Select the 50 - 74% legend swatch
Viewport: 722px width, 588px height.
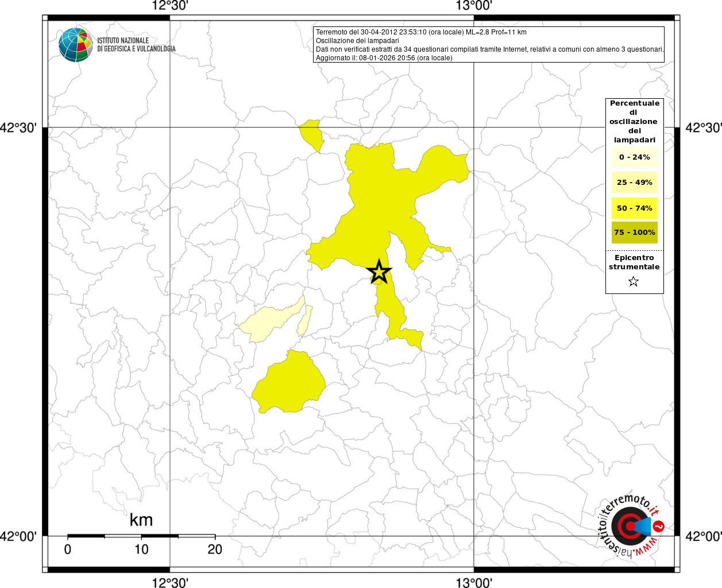[635, 208]
